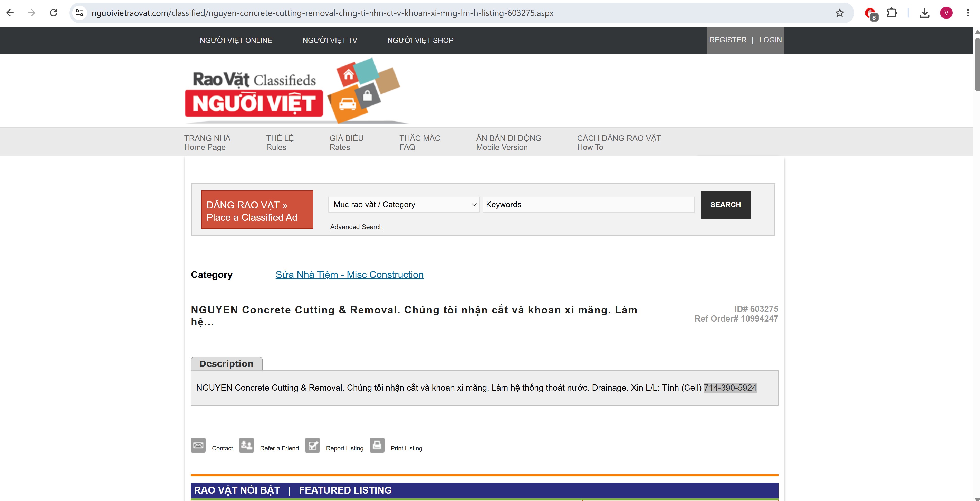Click the browser address bar URL
The width and height of the screenshot is (980, 501).
click(323, 13)
